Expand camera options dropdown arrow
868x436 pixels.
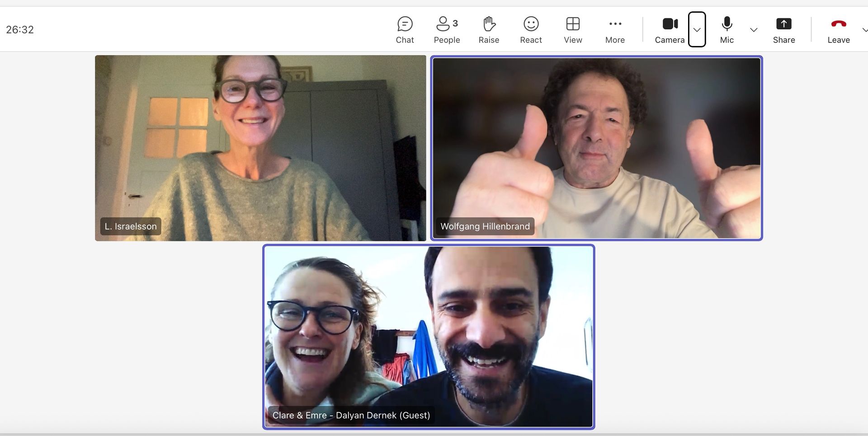[697, 29]
